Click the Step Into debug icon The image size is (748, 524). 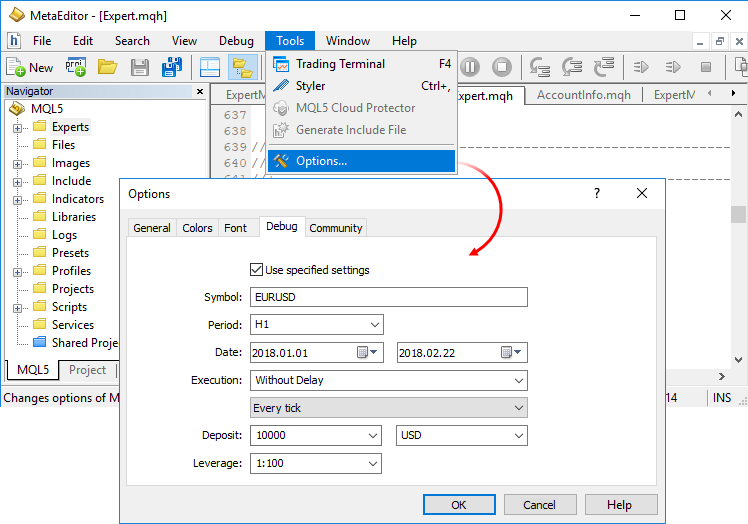(x=541, y=67)
